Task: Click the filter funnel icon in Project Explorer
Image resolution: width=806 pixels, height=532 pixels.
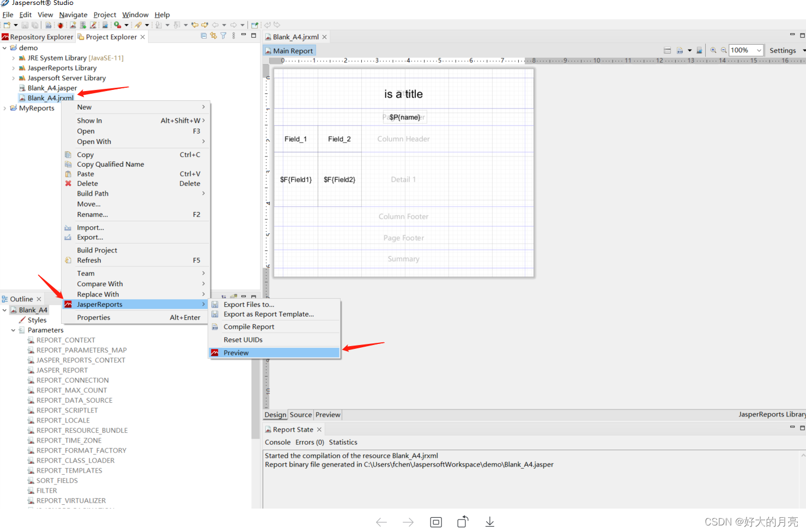Action: click(x=223, y=36)
